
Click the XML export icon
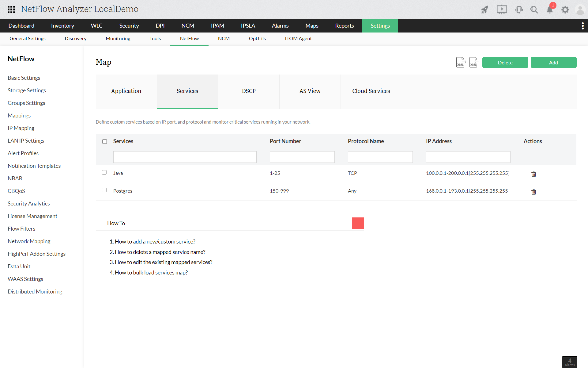point(461,62)
